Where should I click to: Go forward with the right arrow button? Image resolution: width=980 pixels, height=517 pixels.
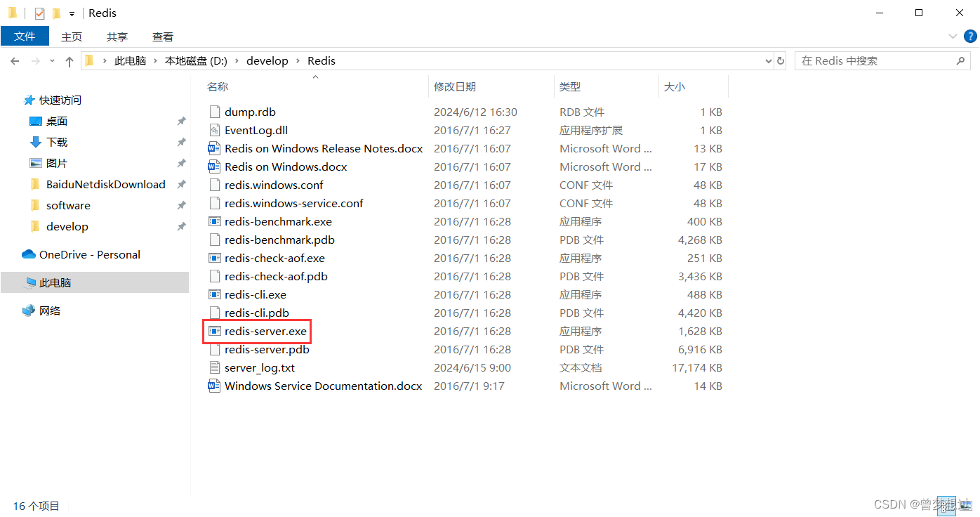pos(35,61)
